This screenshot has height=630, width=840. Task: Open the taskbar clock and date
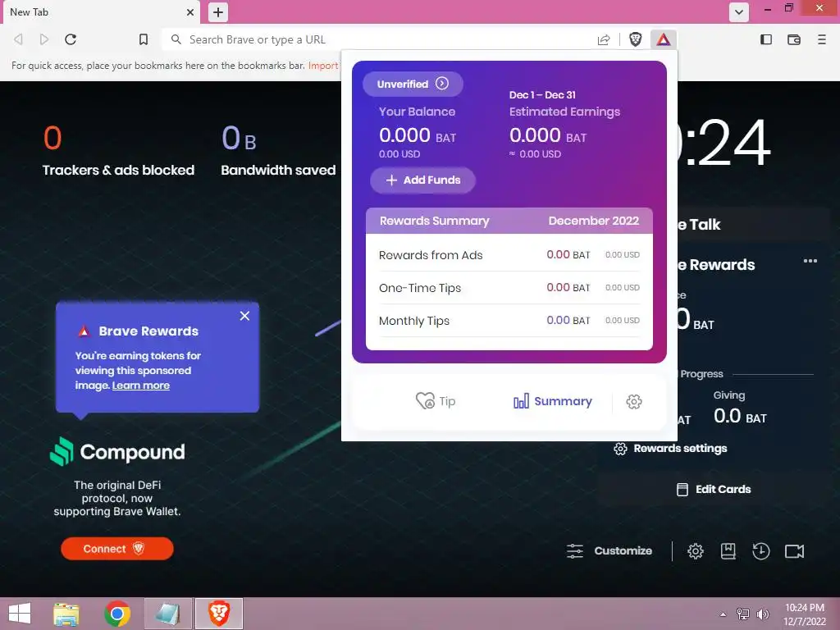pyautogui.click(x=805, y=614)
